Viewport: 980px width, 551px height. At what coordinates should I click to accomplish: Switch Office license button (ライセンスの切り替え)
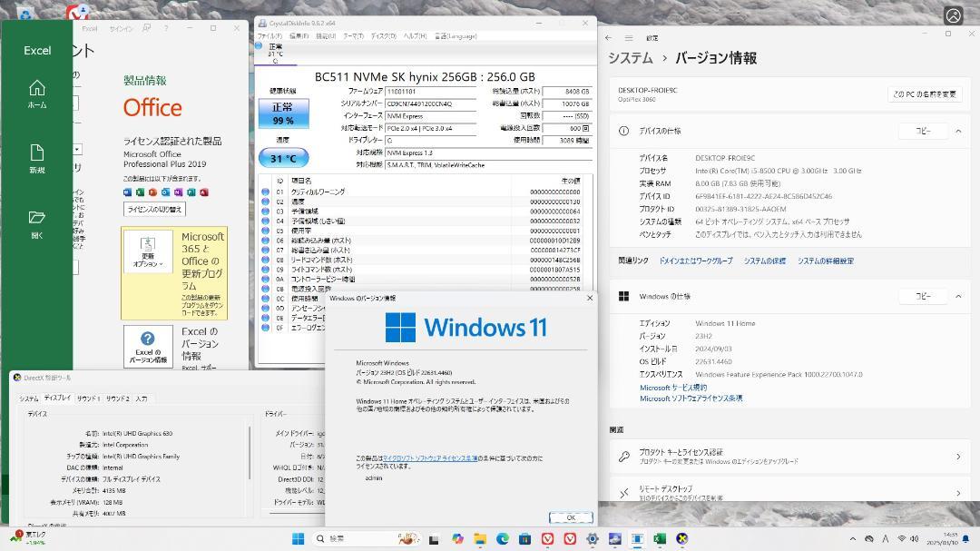tap(154, 210)
